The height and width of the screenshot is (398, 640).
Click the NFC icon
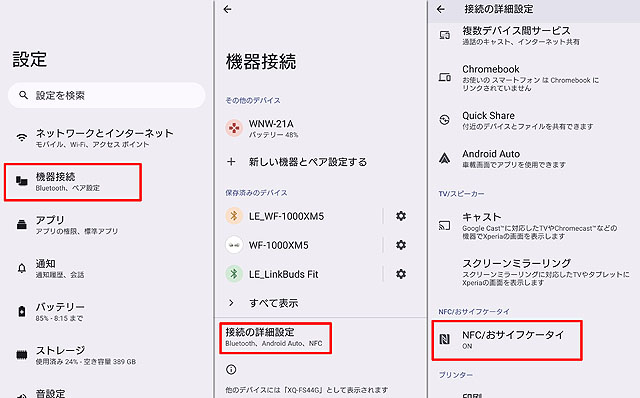coord(444,339)
